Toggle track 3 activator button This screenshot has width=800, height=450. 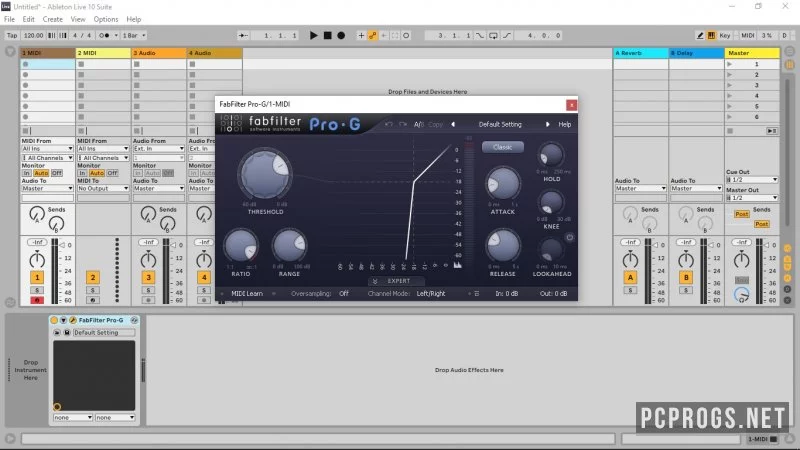148,278
